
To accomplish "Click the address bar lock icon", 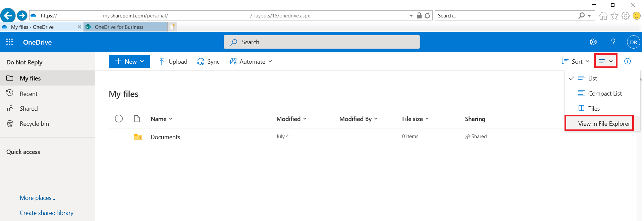I will [419, 15].
